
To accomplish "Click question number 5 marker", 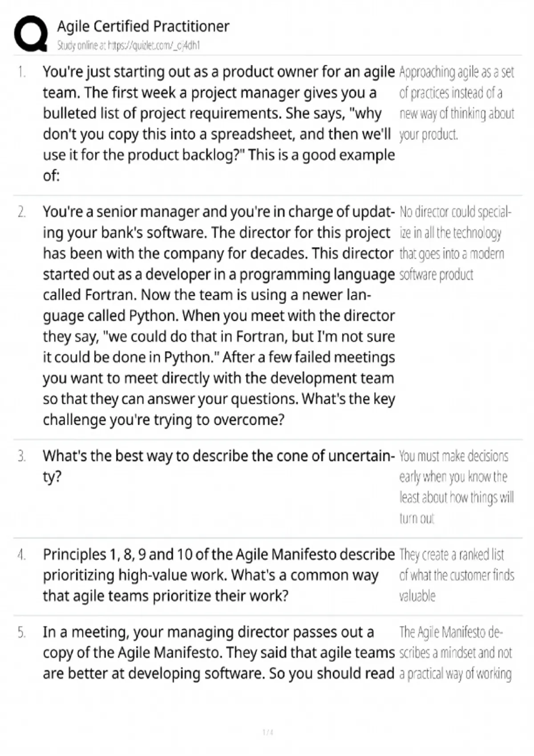I will (21, 632).
